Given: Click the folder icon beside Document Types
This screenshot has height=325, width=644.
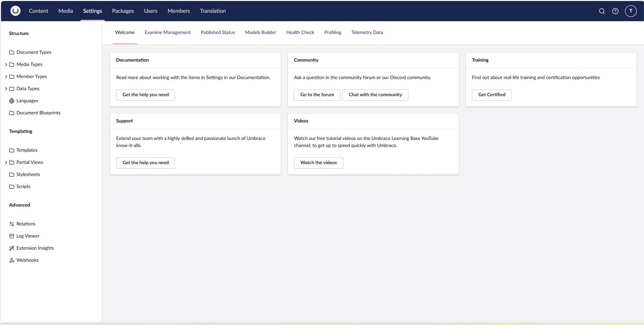Looking at the screenshot, I should 12,52.
